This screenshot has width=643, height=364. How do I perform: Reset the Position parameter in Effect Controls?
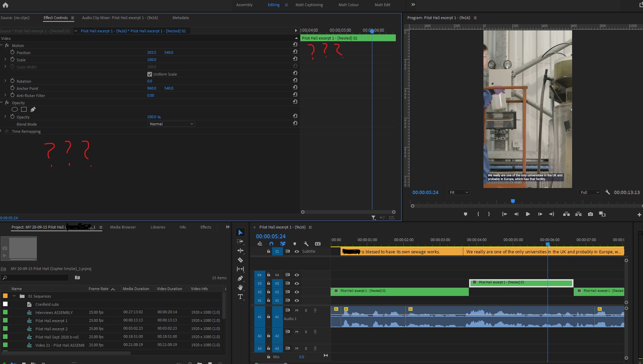(295, 52)
